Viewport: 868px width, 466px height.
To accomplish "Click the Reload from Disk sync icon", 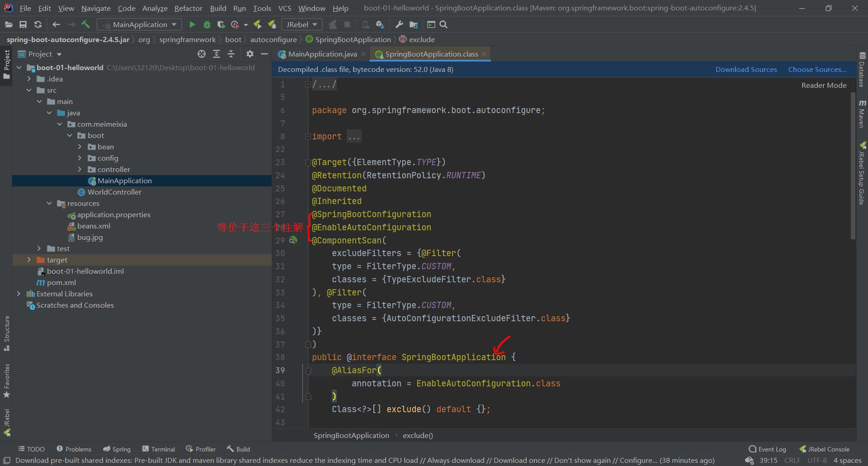I will coord(38,24).
